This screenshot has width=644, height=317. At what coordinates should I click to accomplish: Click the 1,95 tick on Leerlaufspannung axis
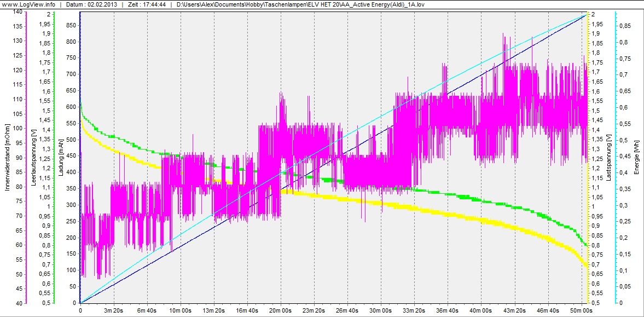point(45,24)
